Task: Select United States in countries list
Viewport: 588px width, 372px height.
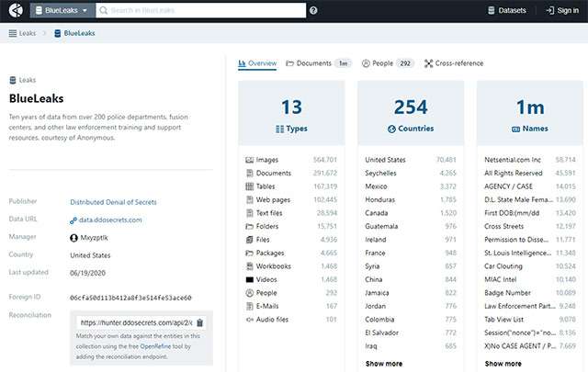Action: [x=411, y=160]
